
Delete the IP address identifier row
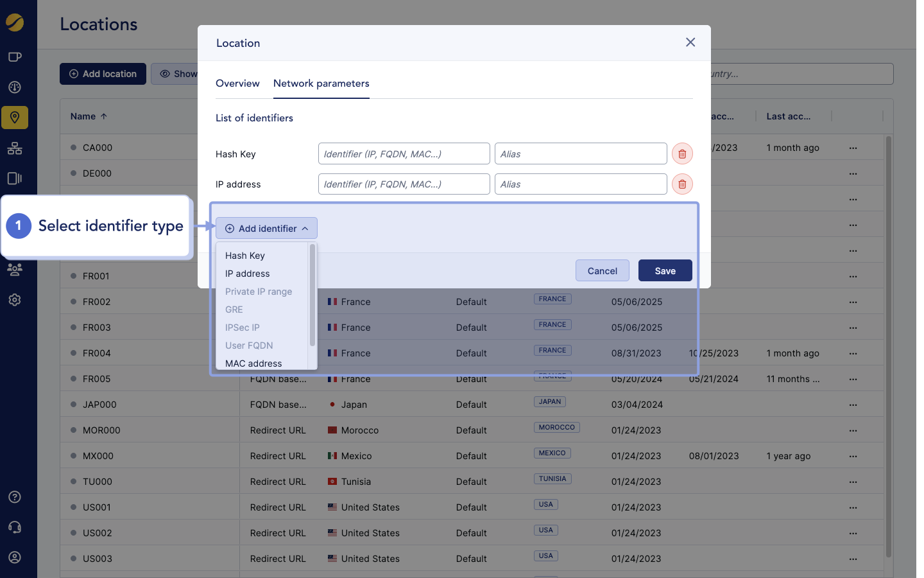pos(681,184)
